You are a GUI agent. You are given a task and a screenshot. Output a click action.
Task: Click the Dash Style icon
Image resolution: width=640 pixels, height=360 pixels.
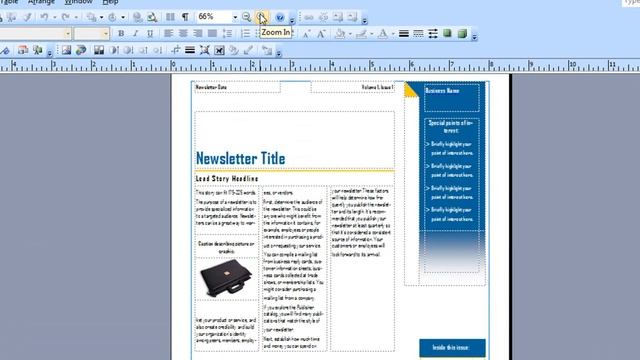click(418, 34)
